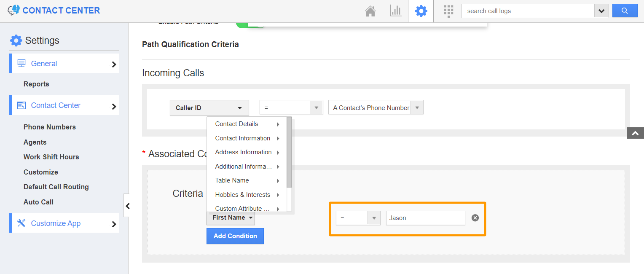The height and width of the screenshot is (274, 644).
Task: Select Contact Details from the criteria menu
Action: pos(236,124)
